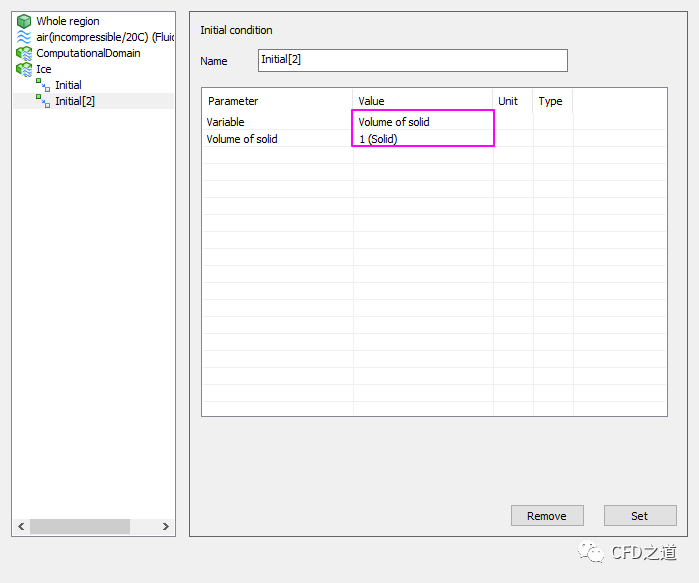Select the Ice tree node
Viewport: 699px width, 583px height.
pyautogui.click(x=44, y=69)
